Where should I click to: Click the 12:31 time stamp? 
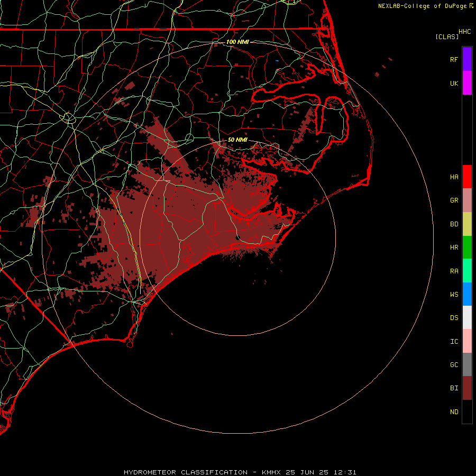[344, 472]
